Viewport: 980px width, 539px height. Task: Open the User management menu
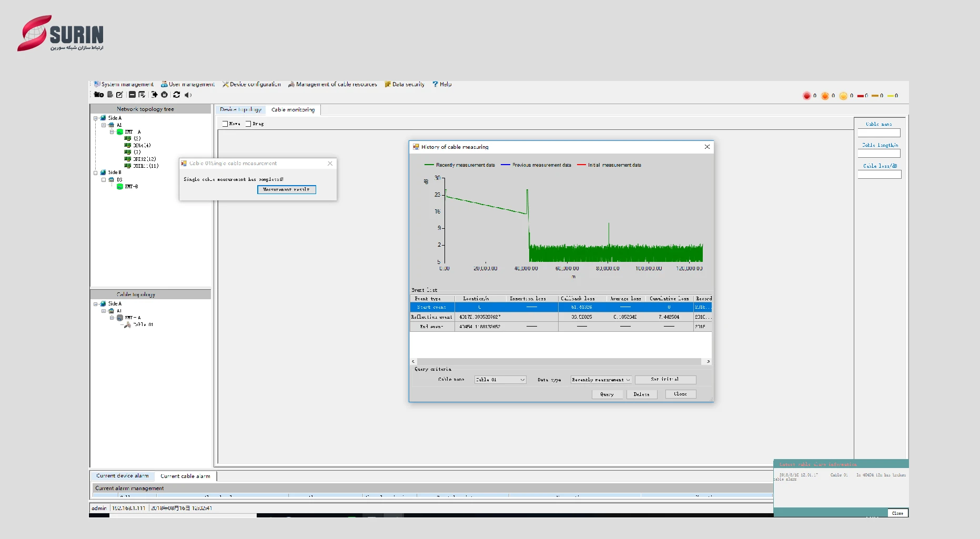188,84
